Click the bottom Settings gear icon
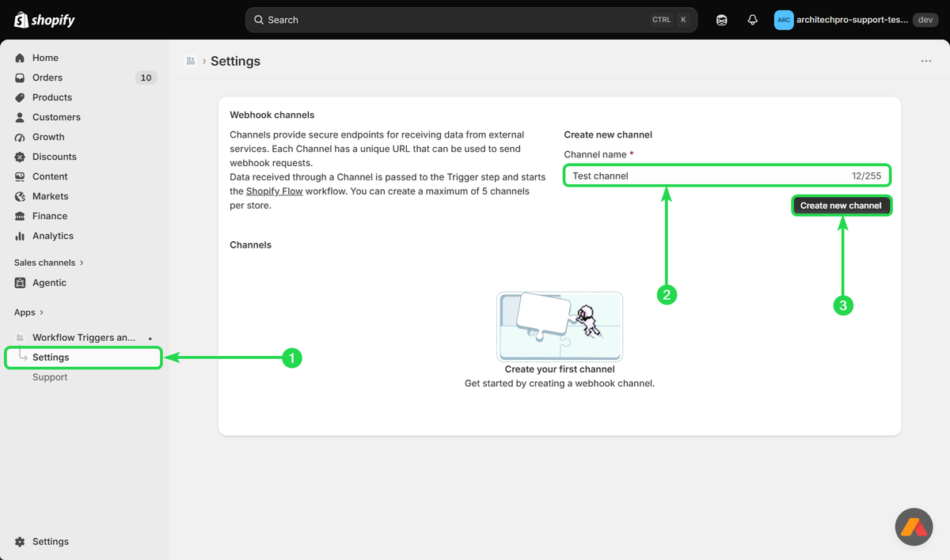The image size is (950, 560). tap(20, 542)
